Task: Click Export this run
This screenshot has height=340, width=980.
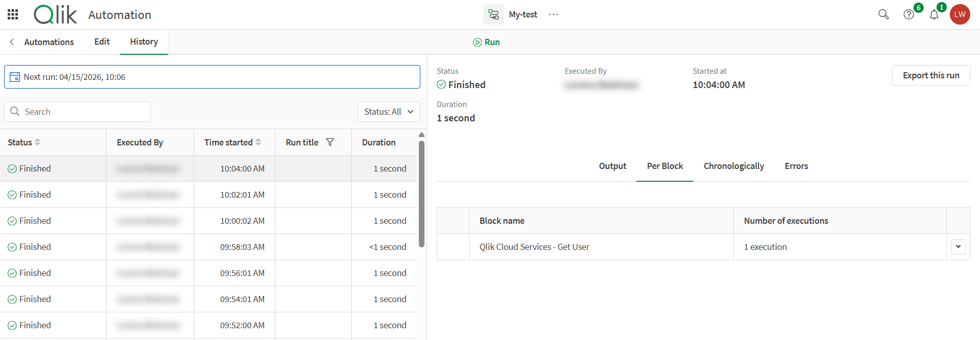Action: (x=931, y=75)
